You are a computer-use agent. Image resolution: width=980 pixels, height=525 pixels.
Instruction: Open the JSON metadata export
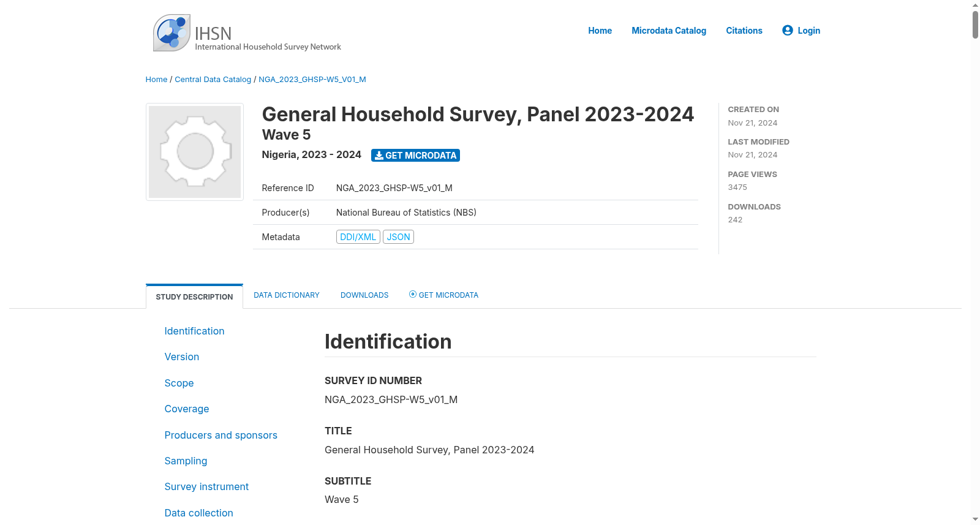point(398,237)
